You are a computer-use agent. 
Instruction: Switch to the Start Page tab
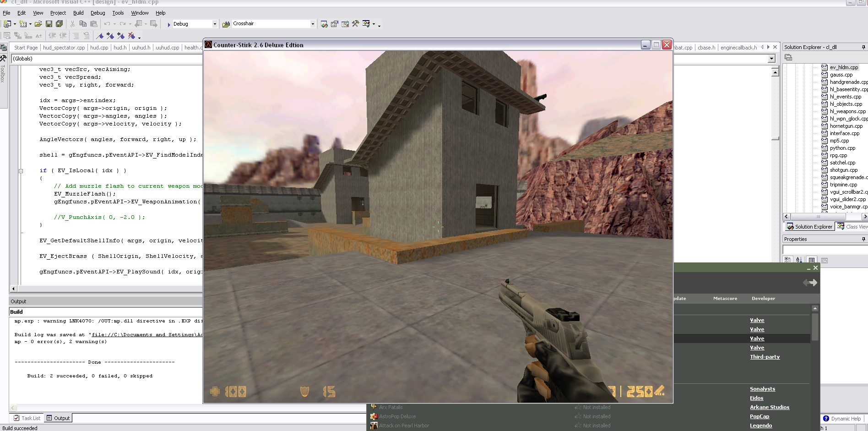(x=26, y=48)
